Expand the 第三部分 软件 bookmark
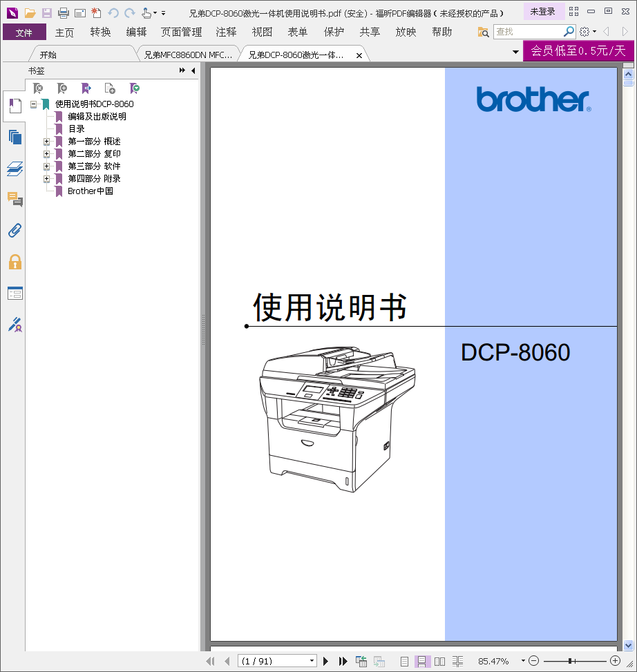Image resolution: width=637 pixels, height=672 pixels. click(x=46, y=166)
